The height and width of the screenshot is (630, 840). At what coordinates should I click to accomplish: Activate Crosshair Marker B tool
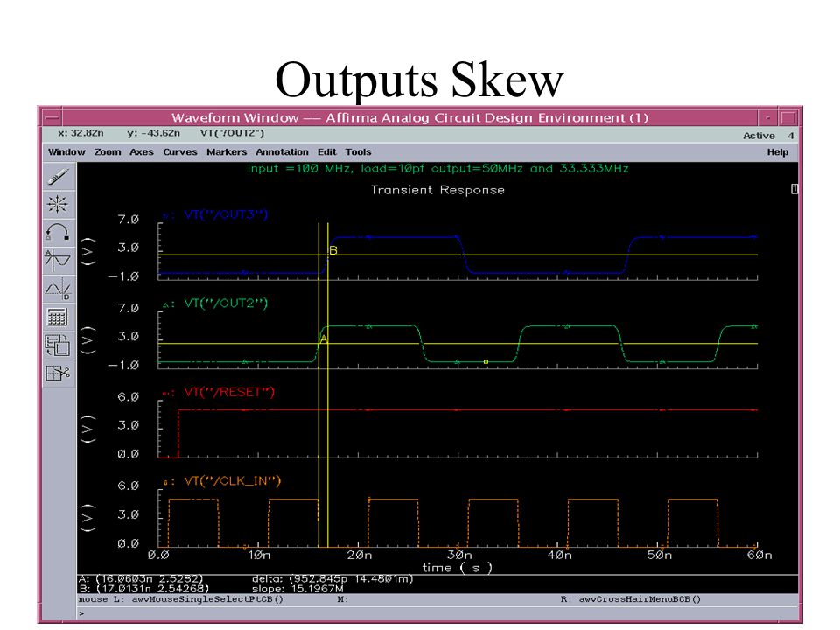[x=58, y=289]
